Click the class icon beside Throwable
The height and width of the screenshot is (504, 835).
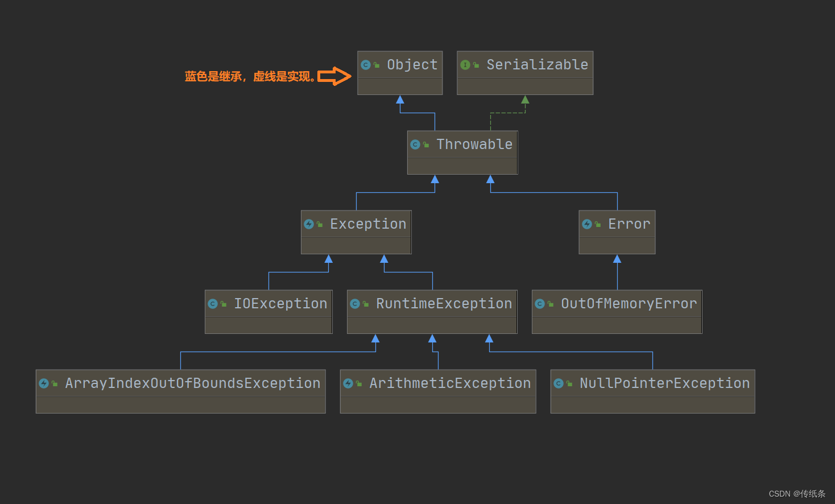click(x=415, y=144)
